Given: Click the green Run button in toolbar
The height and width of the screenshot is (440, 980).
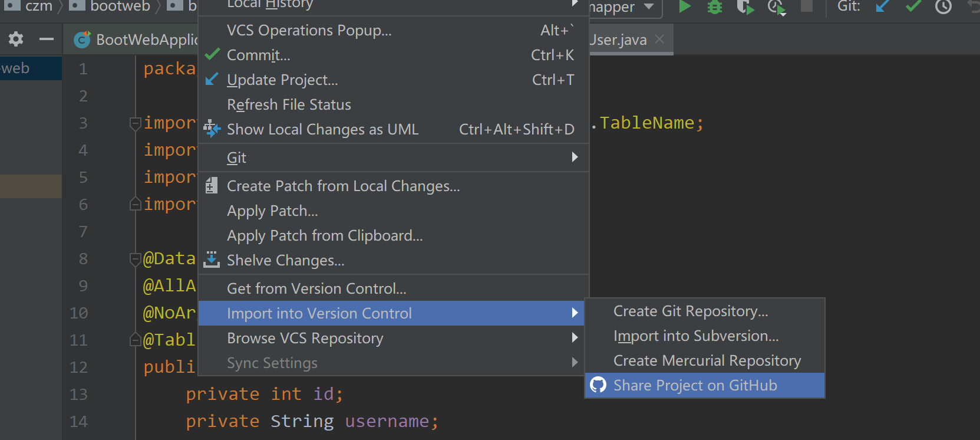Looking at the screenshot, I should [684, 7].
